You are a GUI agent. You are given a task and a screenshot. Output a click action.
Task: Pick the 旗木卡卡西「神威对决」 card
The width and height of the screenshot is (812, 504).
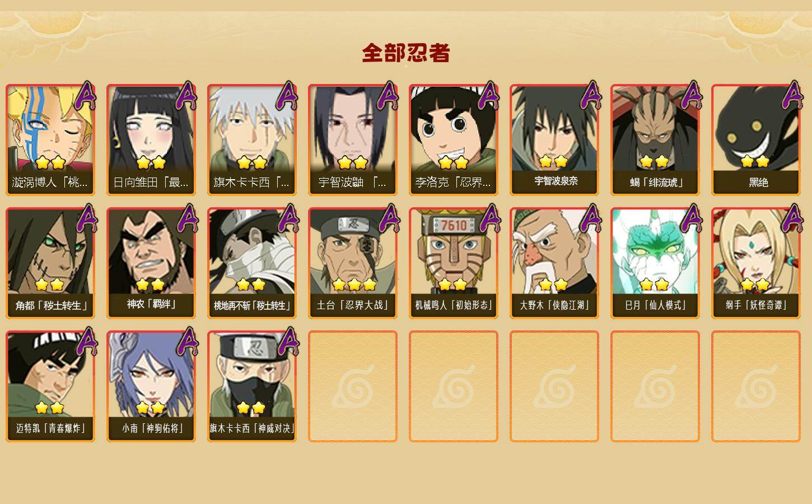[252, 386]
